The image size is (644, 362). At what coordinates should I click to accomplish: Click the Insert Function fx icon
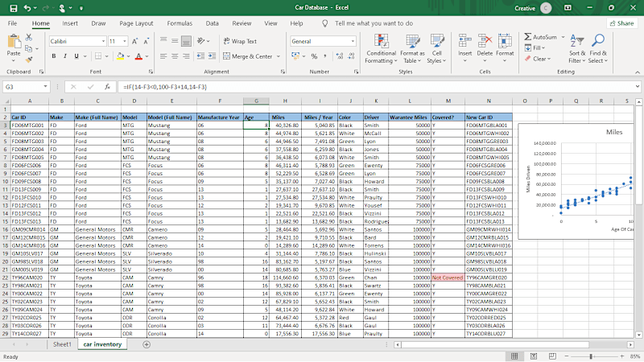pyautogui.click(x=107, y=87)
